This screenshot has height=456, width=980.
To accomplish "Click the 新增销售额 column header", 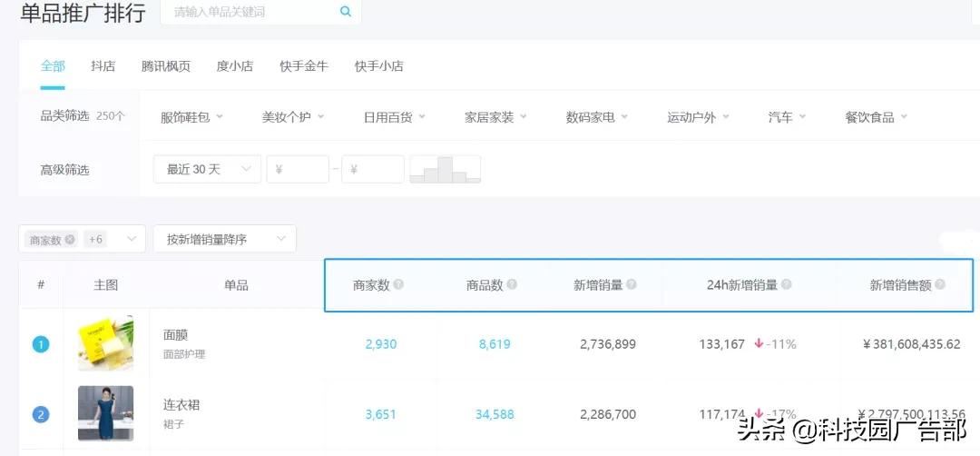I will click(x=901, y=285).
